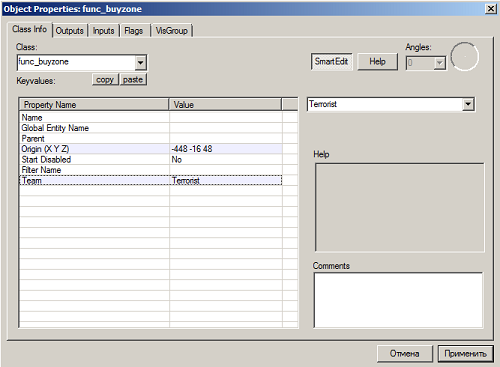Open the Inputs tab
Screen dimensions: 500x367
[104, 31]
